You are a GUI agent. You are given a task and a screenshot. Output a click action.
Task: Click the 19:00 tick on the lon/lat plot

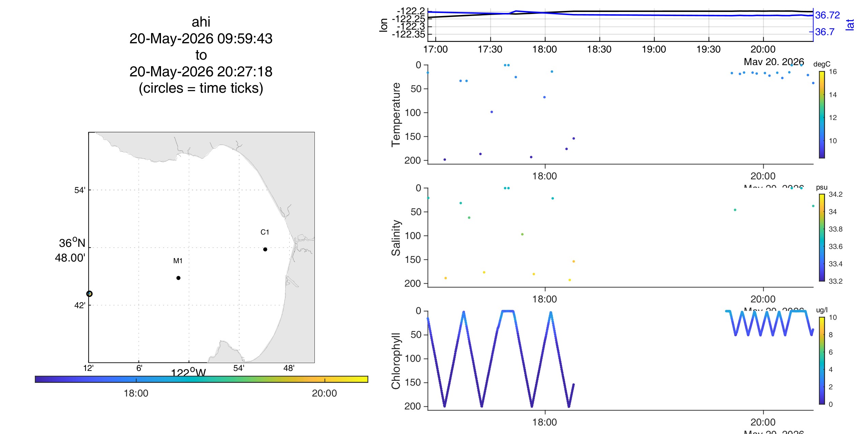click(x=654, y=49)
